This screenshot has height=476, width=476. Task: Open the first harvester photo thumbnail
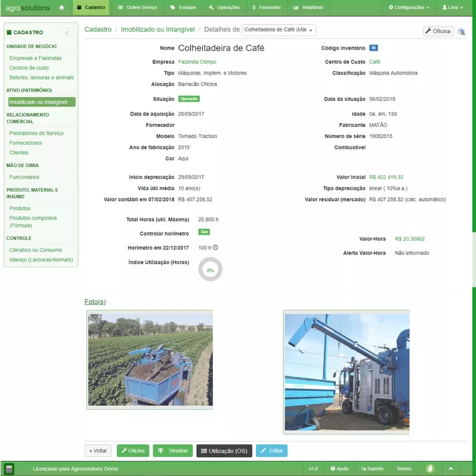click(150, 359)
